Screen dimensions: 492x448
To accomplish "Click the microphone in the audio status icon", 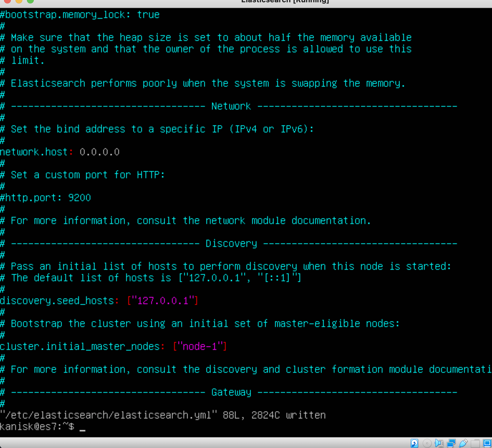I will (x=441, y=443).
